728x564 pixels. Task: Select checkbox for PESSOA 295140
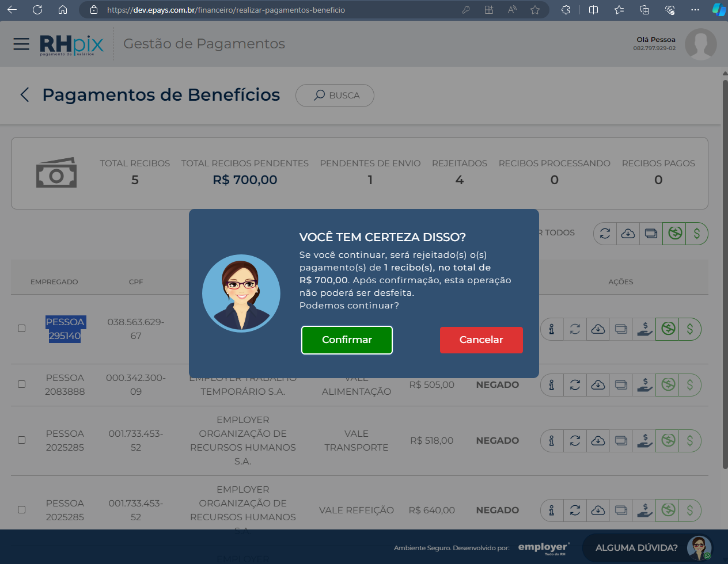(21, 328)
